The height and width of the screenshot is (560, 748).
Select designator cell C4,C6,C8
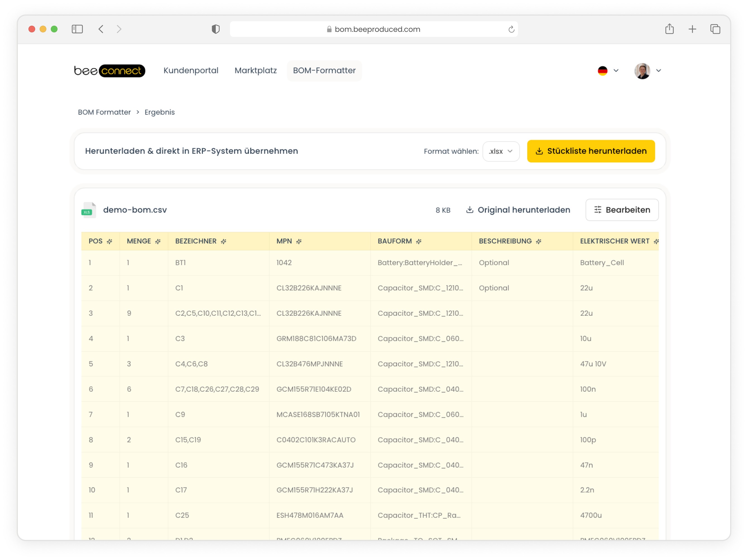[219, 364]
